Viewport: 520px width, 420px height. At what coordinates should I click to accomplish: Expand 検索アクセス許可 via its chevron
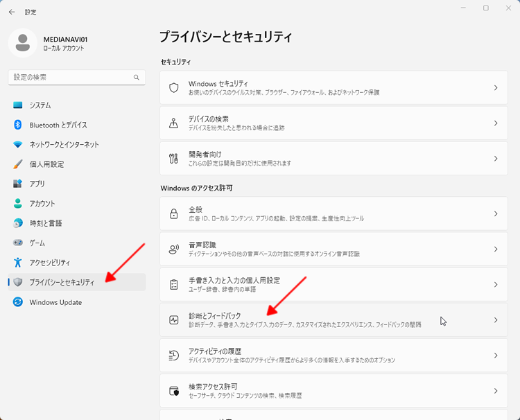tap(496, 391)
